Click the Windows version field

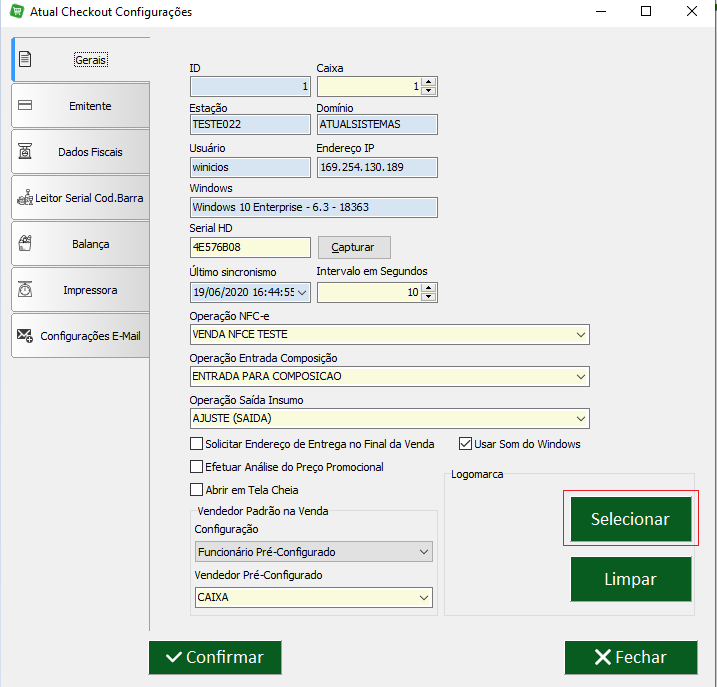pos(314,207)
